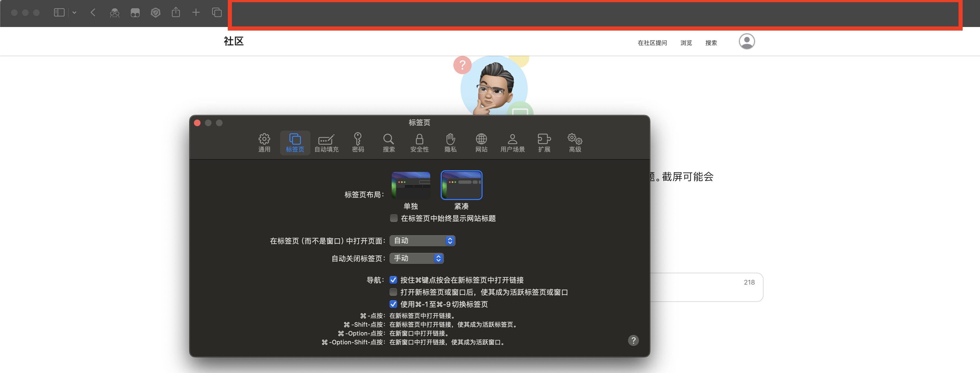
Task: Expand the sidebar dropdown chevron in toolbar
Action: (x=74, y=13)
